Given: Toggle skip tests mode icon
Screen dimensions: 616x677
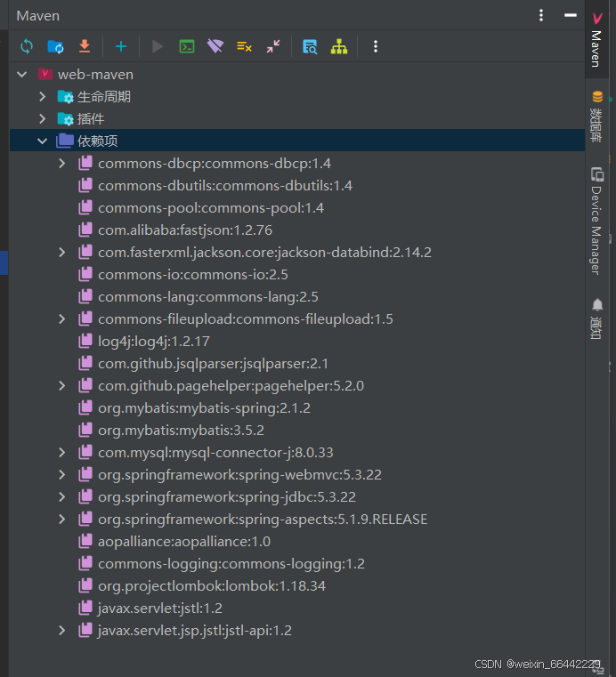Looking at the screenshot, I should tap(244, 46).
